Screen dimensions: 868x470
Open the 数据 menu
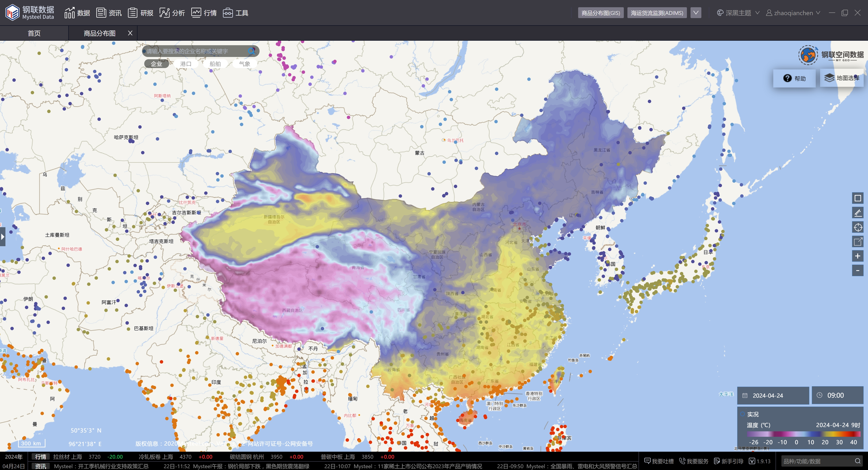coord(77,13)
